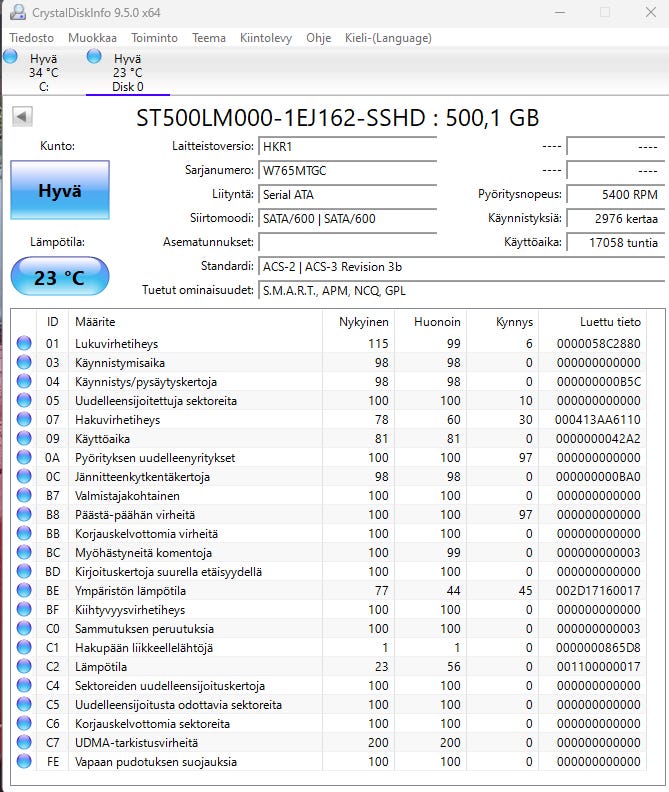This screenshot has height=792, width=669.
Task: Click the previous disk arrow button
Action: click(x=22, y=118)
